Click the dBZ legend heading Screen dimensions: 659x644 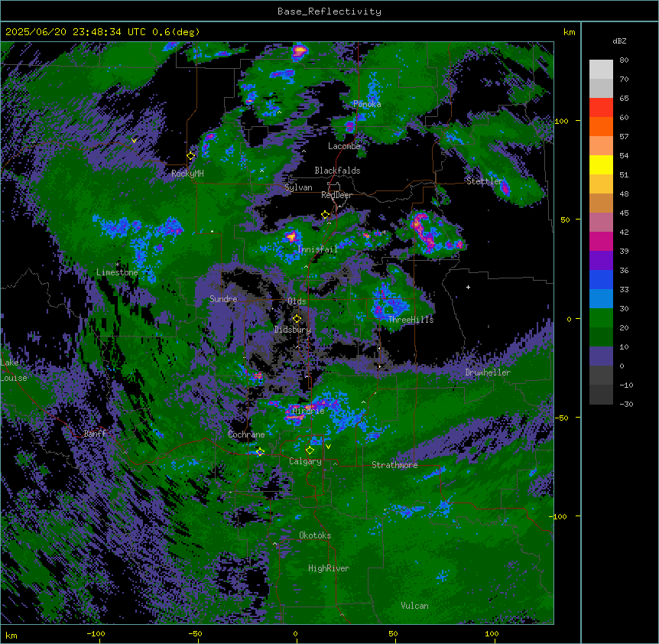coord(619,41)
